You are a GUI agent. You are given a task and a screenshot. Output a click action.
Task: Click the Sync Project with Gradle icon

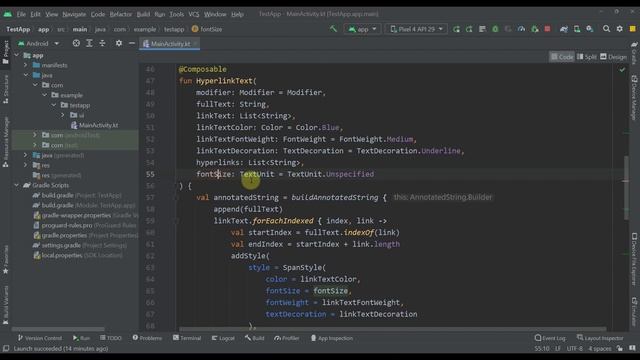click(564, 29)
